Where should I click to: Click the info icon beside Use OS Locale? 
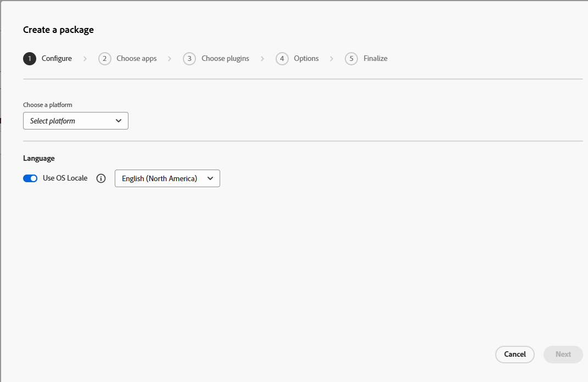pyautogui.click(x=100, y=178)
